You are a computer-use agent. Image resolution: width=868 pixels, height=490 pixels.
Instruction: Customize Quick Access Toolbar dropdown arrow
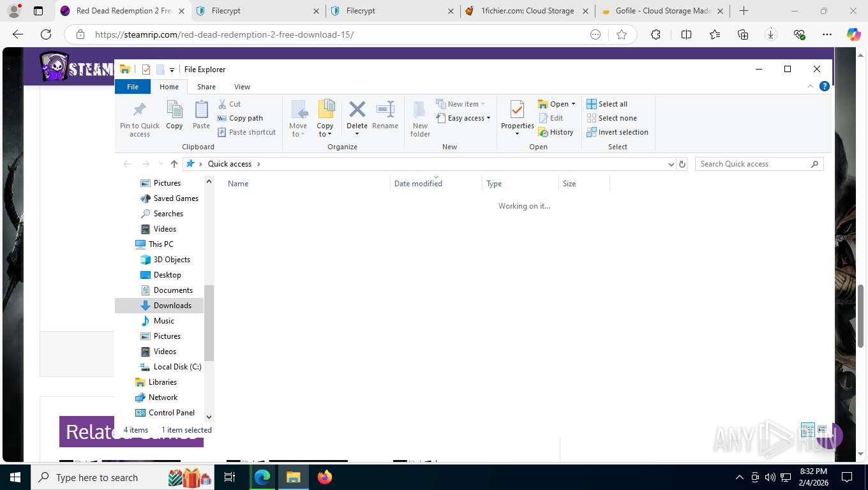172,70
